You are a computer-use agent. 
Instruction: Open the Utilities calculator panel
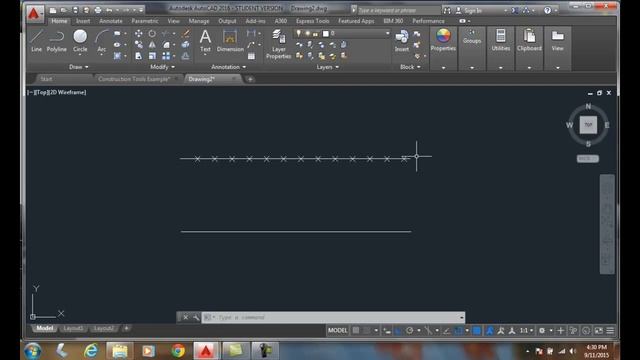pyautogui.click(x=501, y=40)
